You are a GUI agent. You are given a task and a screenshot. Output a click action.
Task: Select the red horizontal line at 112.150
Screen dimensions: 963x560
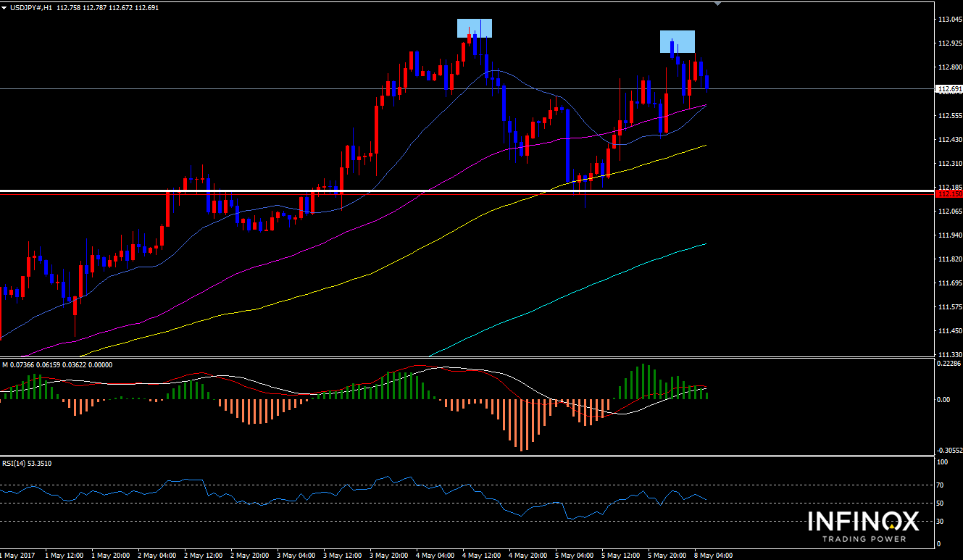tap(467, 194)
